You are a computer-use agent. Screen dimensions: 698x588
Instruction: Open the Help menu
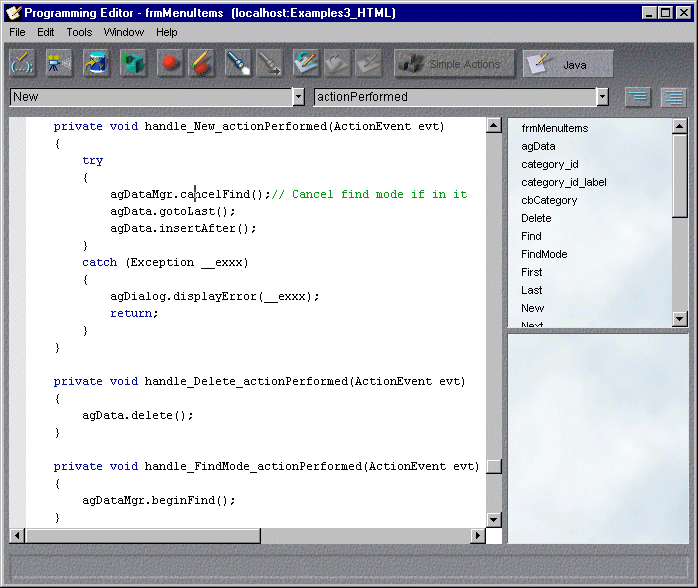pyautogui.click(x=166, y=32)
